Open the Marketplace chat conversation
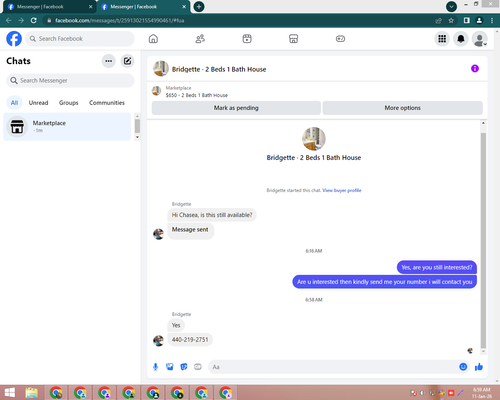The image size is (500, 400). click(x=67, y=127)
